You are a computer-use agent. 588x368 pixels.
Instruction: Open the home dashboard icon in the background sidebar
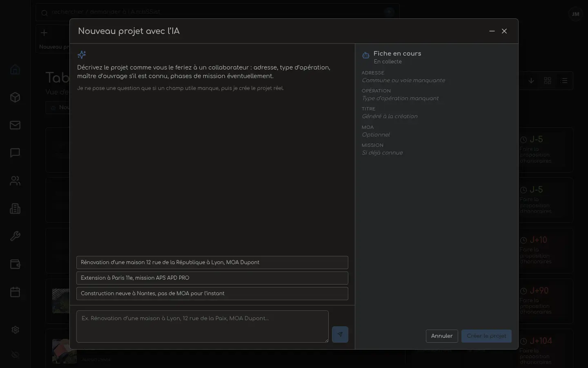click(15, 70)
